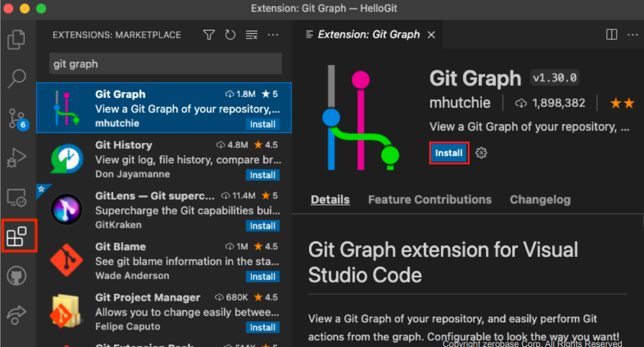Install the Git Project Manager extension

tap(263, 327)
